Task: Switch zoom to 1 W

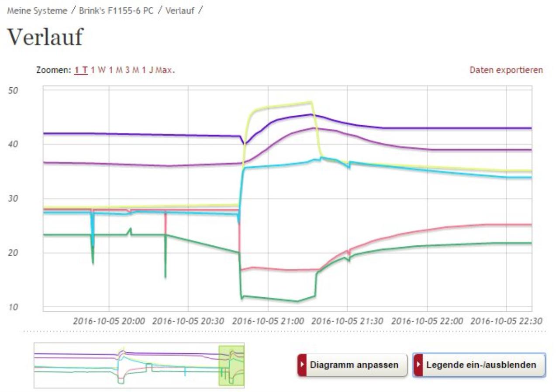Action: tap(99, 70)
